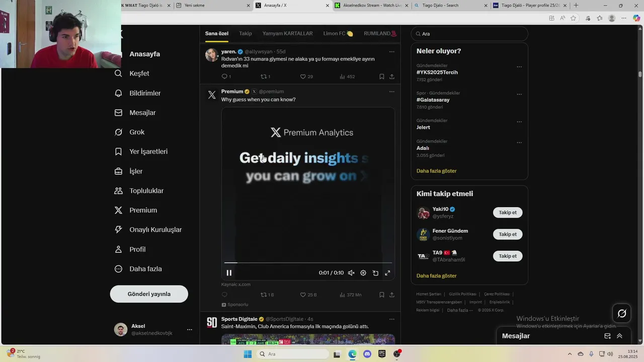Bookmark yaren's post
Screen dimensions: 644x362
point(382,76)
